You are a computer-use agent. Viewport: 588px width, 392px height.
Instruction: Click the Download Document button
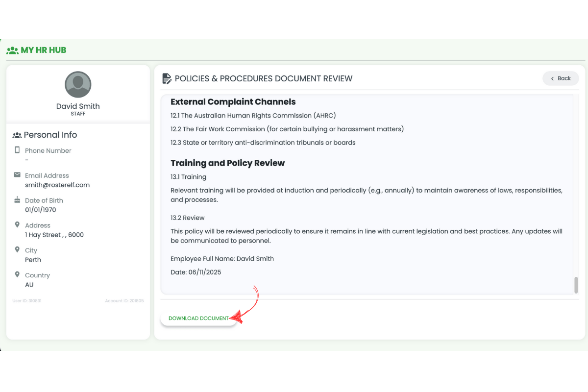click(198, 318)
